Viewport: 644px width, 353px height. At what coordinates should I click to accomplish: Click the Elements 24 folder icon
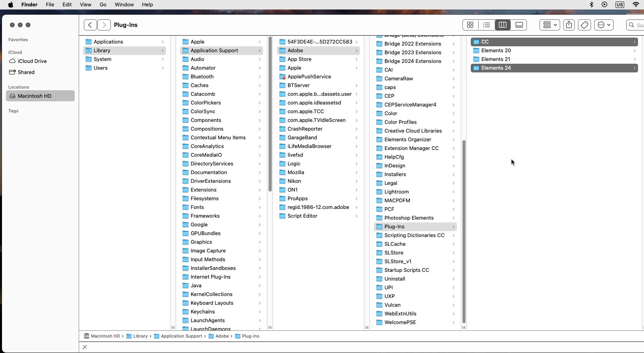(x=476, y=68)
